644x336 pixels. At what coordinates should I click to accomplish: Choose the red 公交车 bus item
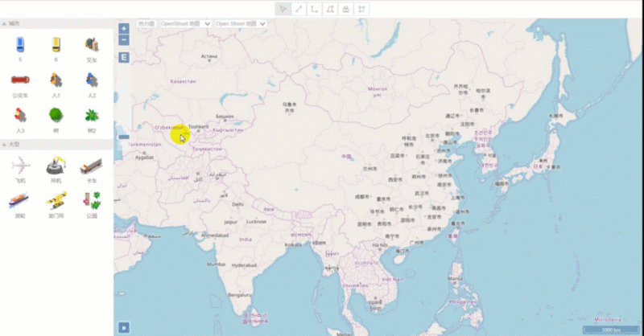click(x=20, y=80)
